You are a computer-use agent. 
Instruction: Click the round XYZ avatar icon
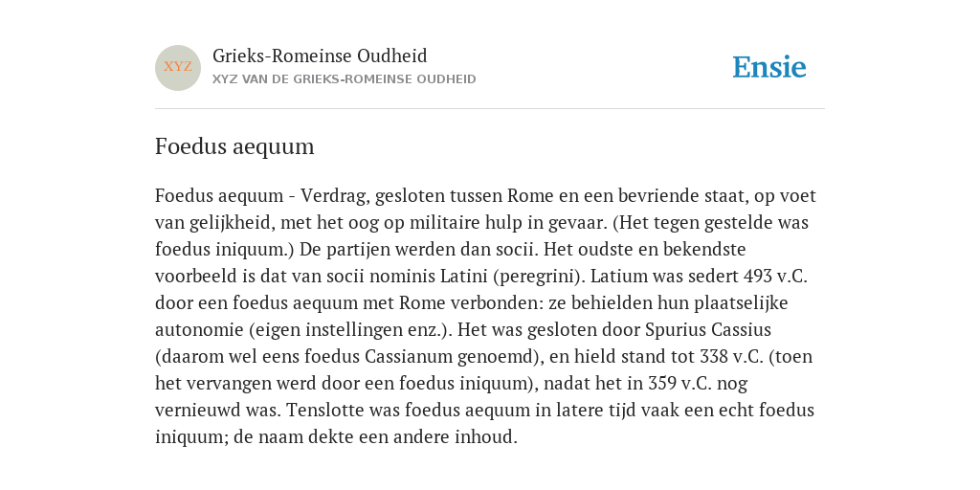click(177, 68)
